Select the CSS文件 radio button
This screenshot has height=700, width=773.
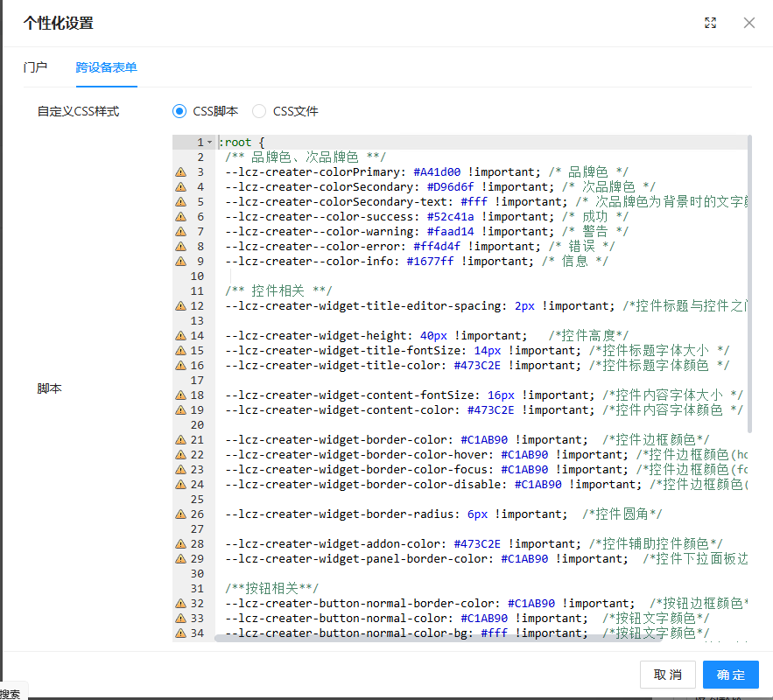[259, 111]
